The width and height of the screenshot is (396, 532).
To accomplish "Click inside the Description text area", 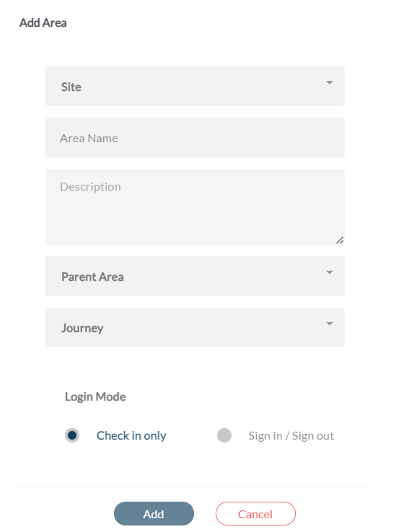I will click(x=195, y=206).
